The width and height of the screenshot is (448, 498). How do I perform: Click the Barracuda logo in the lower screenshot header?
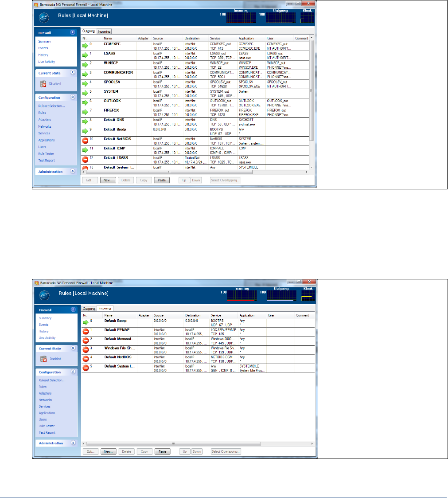44,295
